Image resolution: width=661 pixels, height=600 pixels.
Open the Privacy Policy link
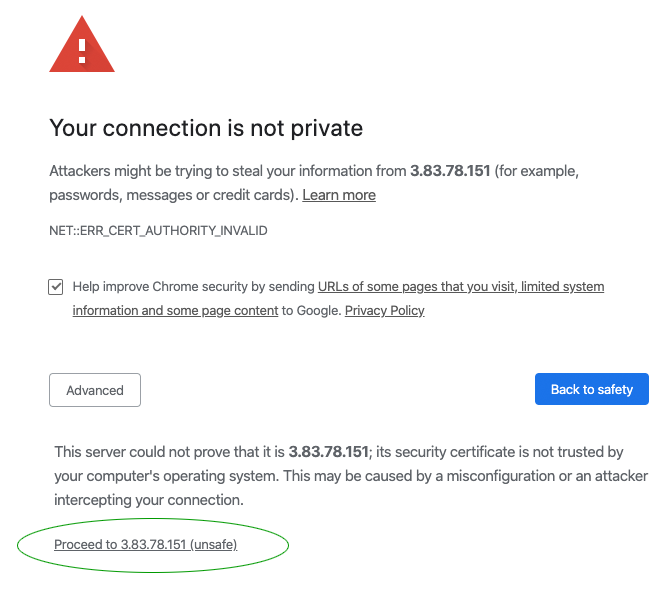pos(384,311)
